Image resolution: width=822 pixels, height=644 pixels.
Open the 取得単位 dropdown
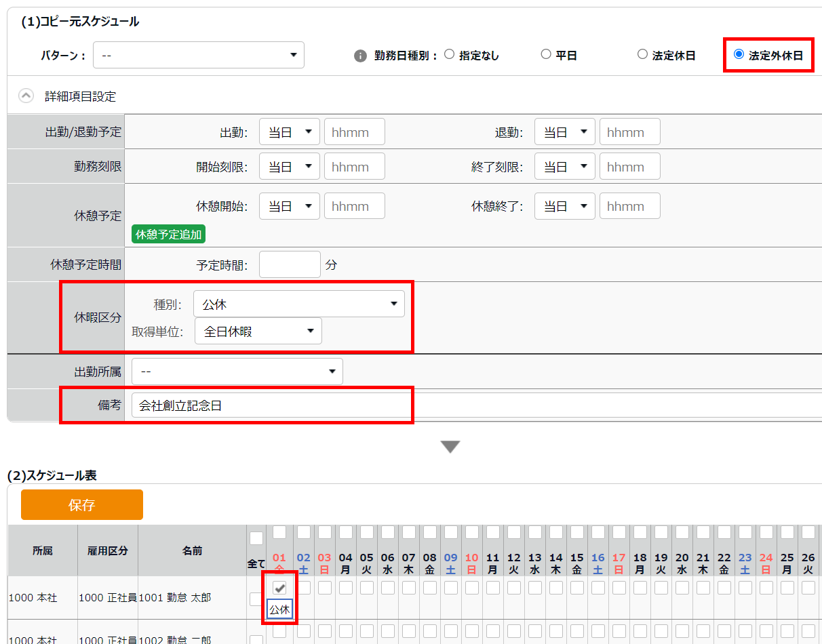pos(258,331)
